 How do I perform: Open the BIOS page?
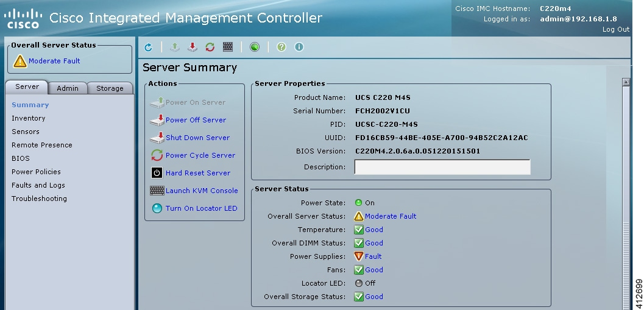click(21, 158)
